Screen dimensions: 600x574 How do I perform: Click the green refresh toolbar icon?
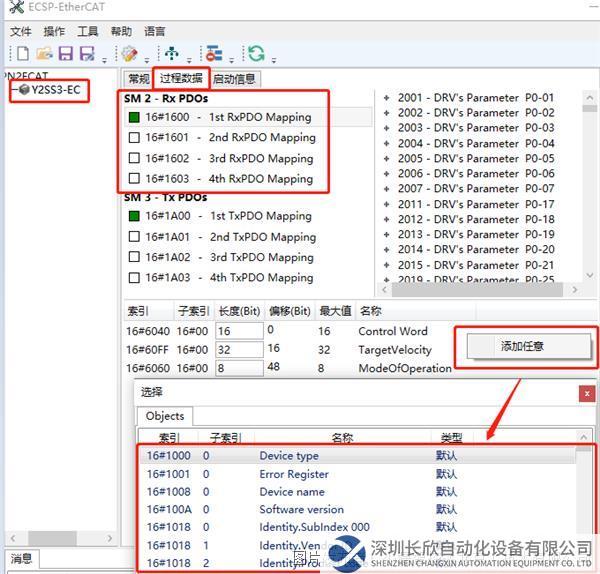pyautogui.click(x=257, y=53)
